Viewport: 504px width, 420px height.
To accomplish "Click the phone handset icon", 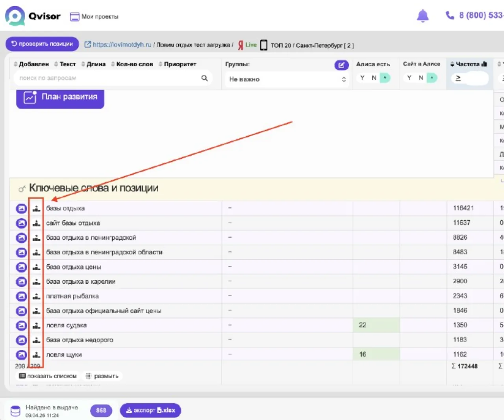I will pyautogui.click(x=450, y=15).
